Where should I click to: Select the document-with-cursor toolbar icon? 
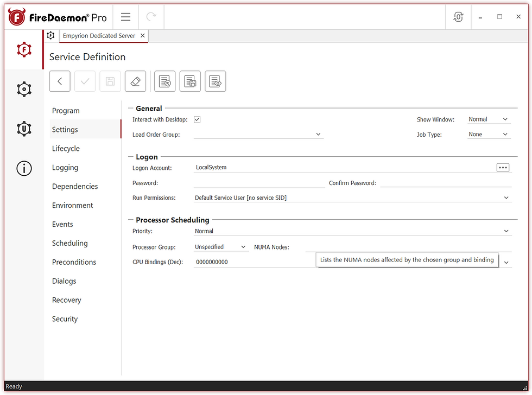point(164,81)
